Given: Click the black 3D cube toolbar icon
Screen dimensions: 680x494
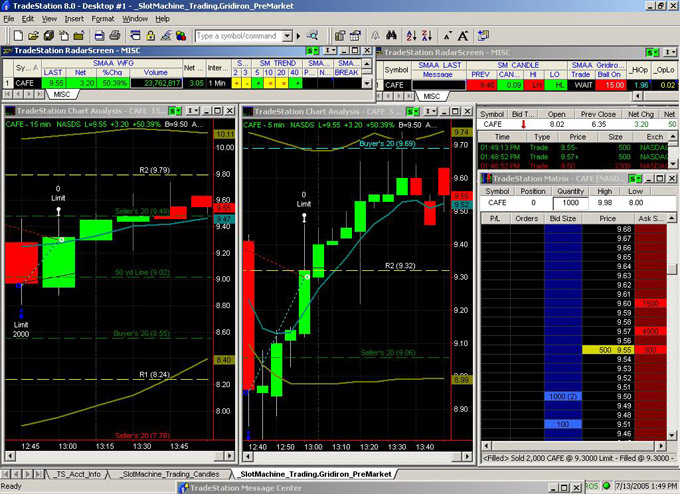Looking at the screenshot, I should [49, 36].
